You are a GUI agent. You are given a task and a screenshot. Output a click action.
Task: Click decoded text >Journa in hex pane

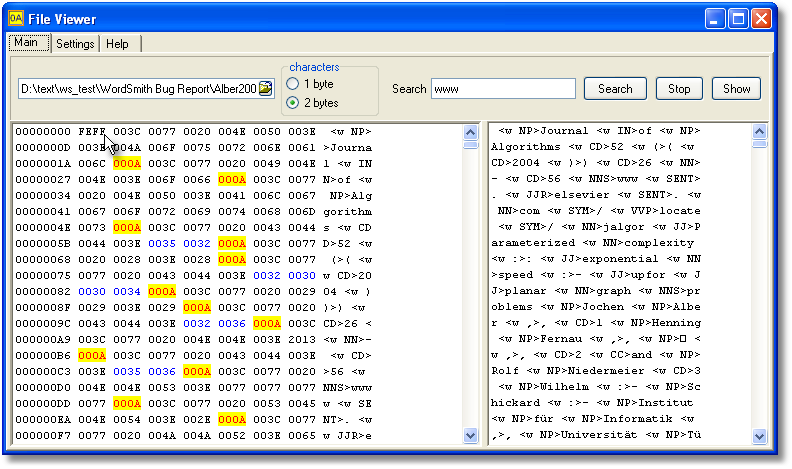(348, 148)
